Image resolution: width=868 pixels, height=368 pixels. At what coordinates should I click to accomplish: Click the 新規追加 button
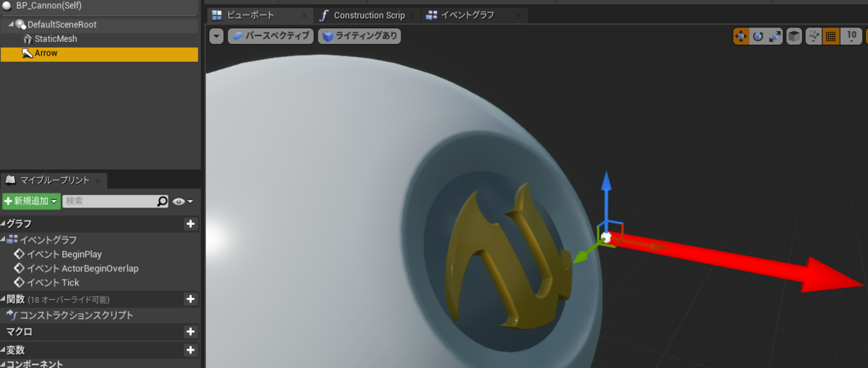click(31, 201)
